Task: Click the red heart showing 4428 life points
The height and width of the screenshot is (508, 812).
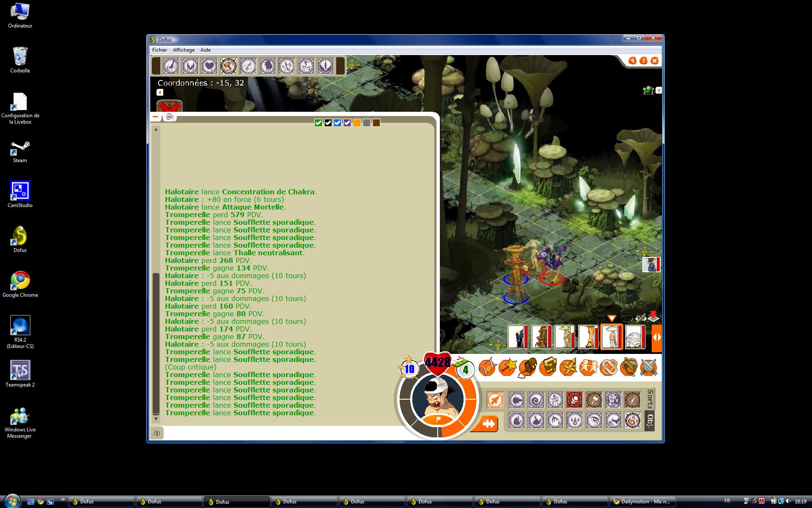Action: coord(438,363)
